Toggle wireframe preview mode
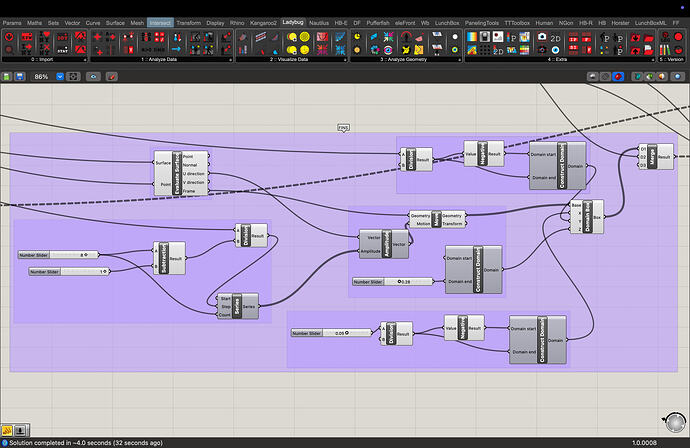Screen dimensions: 690x448 (x=606, y=77)
